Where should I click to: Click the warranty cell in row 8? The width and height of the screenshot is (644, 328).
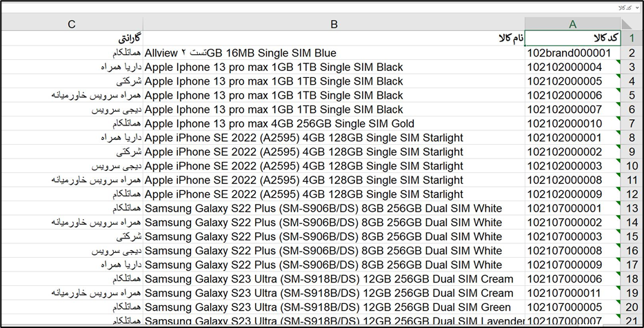72,138
